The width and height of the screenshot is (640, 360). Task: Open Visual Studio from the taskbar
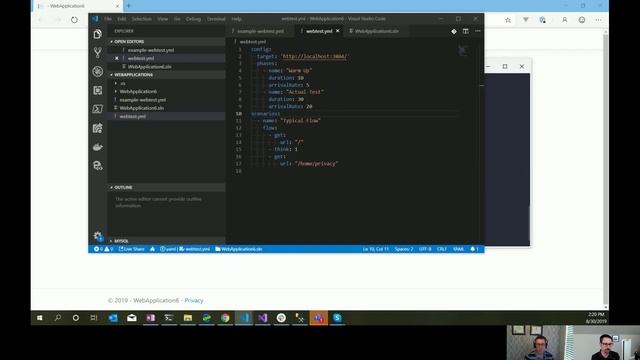[x=262, y=318]
